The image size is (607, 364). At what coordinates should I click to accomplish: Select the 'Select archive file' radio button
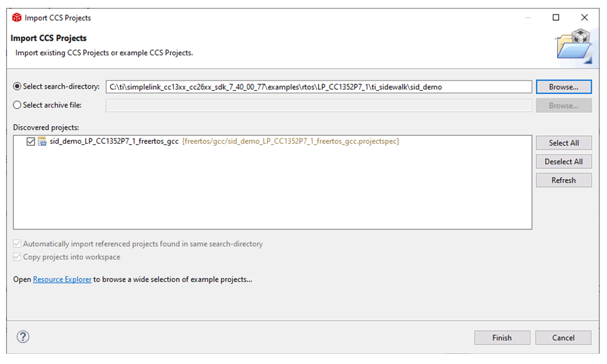click(17, 105)
